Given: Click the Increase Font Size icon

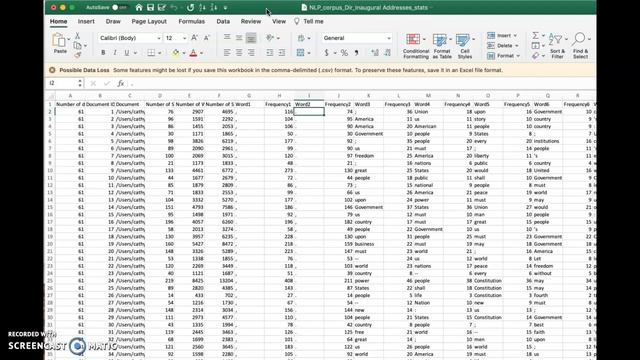Looking at the screenshot, I should (x=194, y=38).
